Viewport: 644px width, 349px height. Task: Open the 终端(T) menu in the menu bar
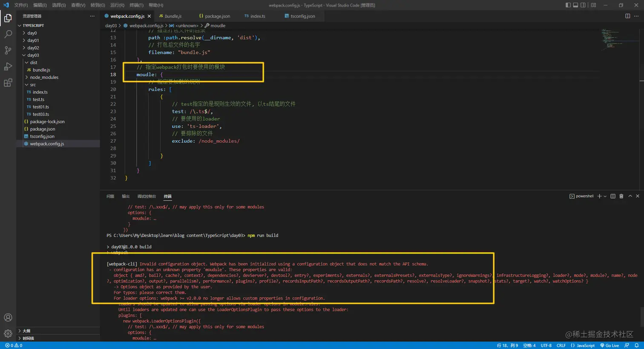tap(136, 5)
